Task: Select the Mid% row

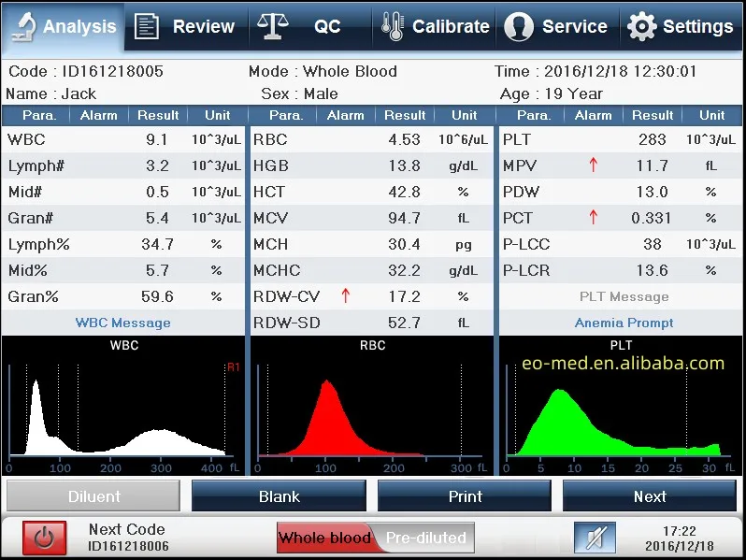Action: 122,270
